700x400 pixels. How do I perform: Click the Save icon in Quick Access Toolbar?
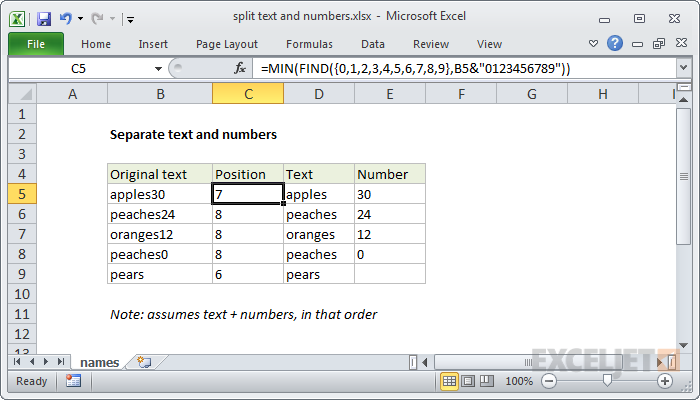[x=43, y=18]
